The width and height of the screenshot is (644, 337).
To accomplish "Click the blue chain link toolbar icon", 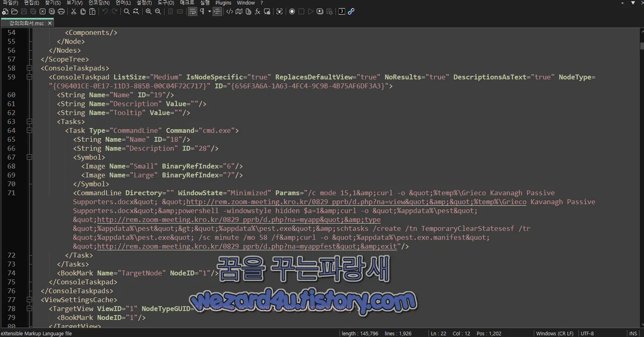I will [351, 11].
